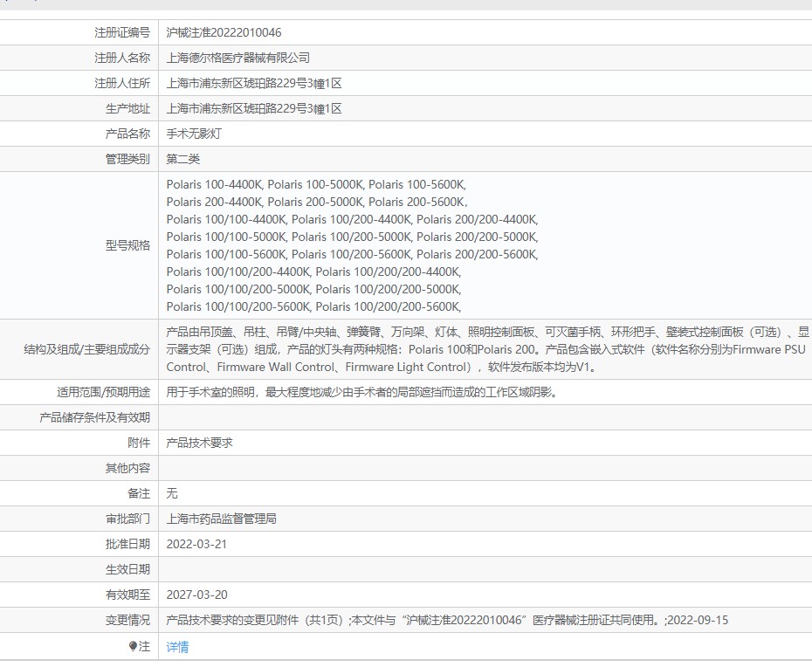Screen dimensions: 812x667
Task: Click the 其他内容 label
Action: click(127, 469)
